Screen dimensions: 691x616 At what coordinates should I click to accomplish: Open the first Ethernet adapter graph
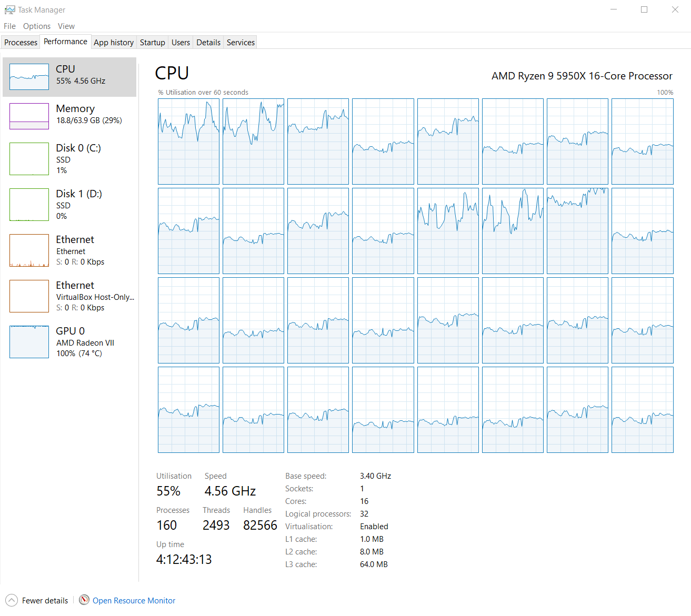(29, 250)
